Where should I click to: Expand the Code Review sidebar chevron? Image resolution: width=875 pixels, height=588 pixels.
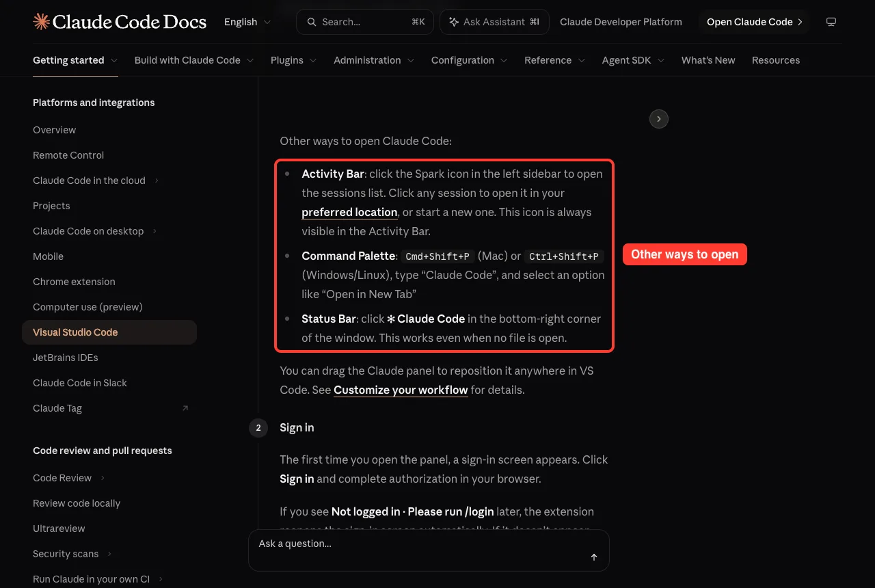tap(103, 478)
